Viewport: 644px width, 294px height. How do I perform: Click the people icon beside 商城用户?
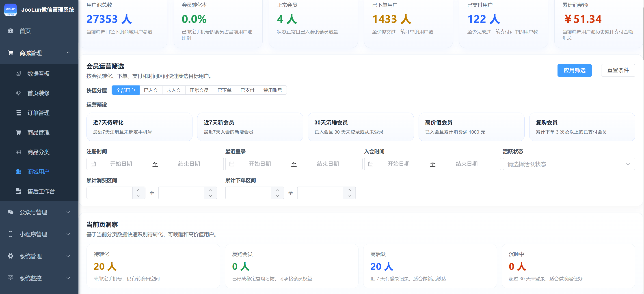pos(18,171)
